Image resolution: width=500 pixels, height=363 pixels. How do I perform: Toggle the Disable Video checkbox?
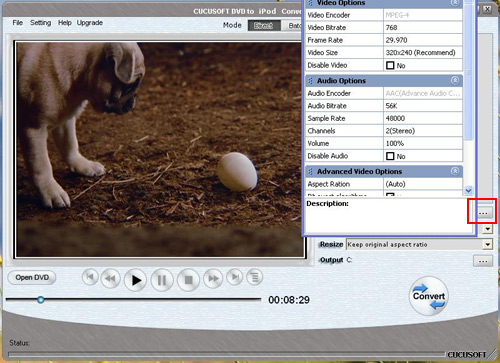click(x=390, y=65)
